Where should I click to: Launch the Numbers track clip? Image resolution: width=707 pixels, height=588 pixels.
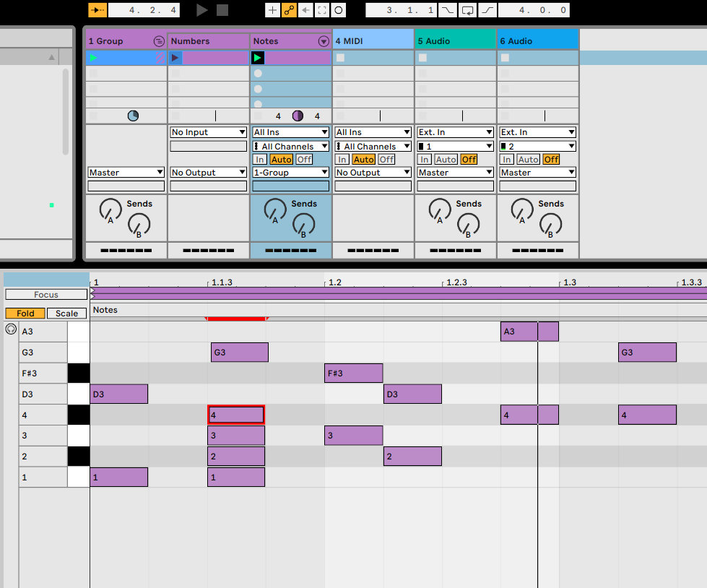coord(175,58)
